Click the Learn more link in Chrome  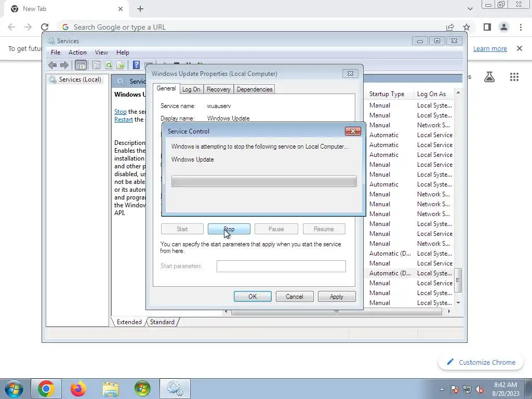pos(490,48)
